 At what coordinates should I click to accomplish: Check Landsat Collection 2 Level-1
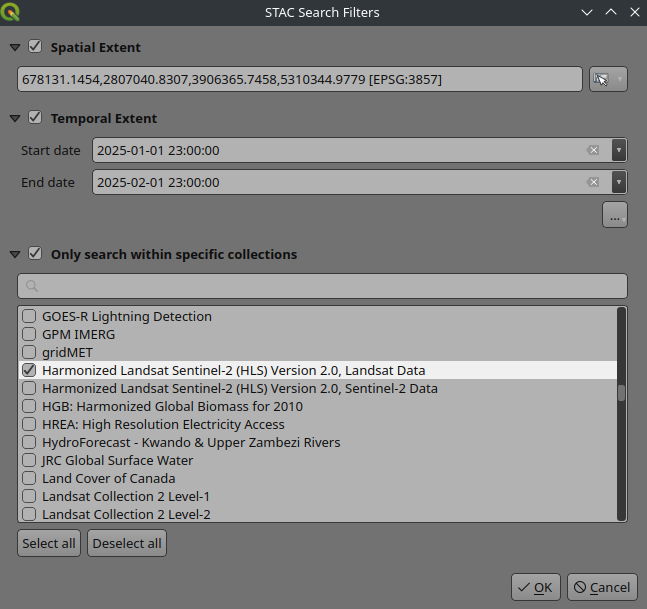[x=29, y=496]
